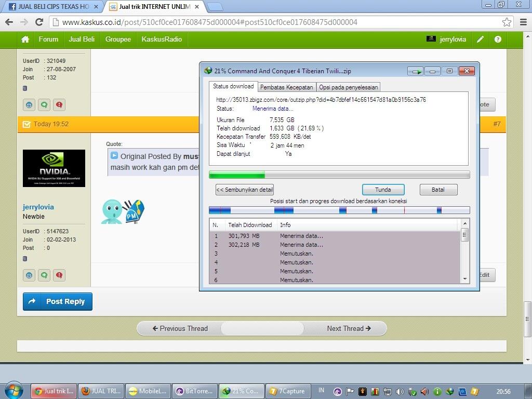Click the Post Reply button
This screenshot has height=399, width=532.
[58, 302]
